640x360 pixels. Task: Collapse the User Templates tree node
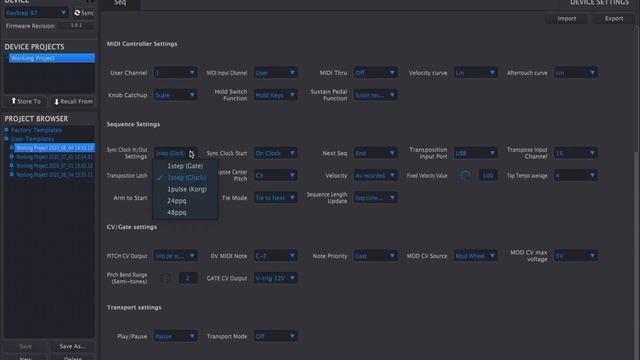pos(6,139)
